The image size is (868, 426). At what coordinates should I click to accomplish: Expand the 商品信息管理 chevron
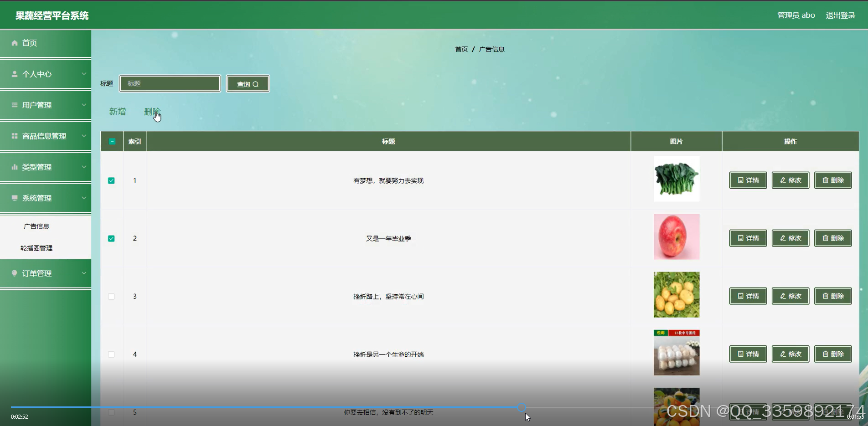(x=84, y=135)
